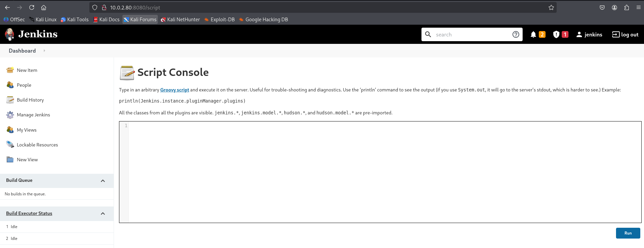Screen dimensions: 644x248
Task: Click the People sidebar icon
Action: [10, 85]
